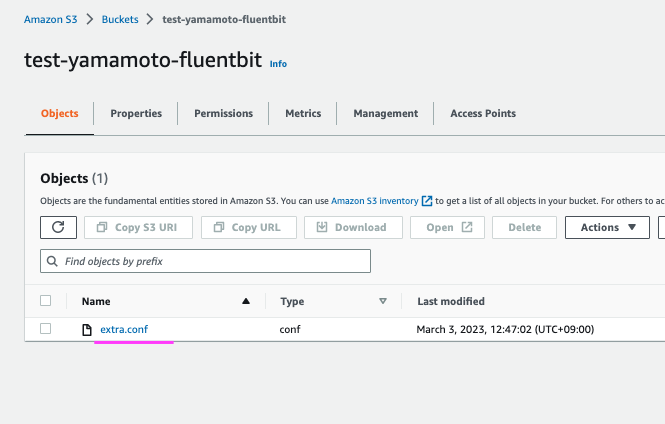Click the Info link next to bucket name
Viewport: 665px width, 424px height.
tap(278, 64)
